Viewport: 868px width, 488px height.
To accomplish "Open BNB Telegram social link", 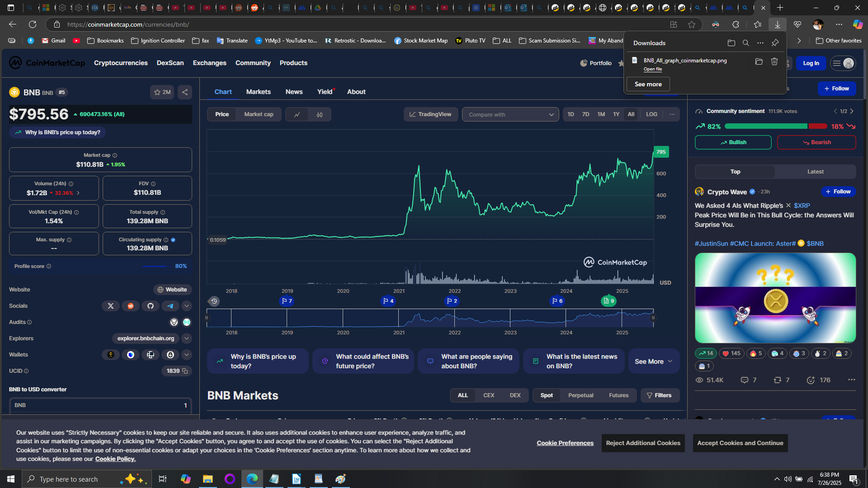I will [x=170, y=306].
